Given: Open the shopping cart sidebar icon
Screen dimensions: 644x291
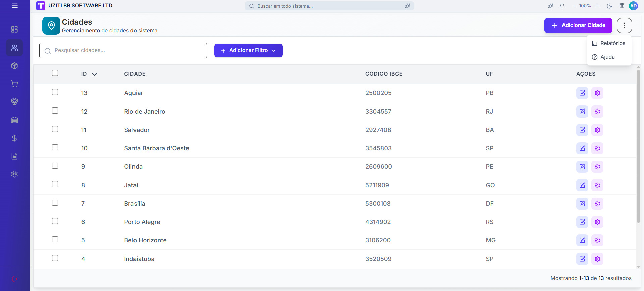Looking at the screenshot, I should (x=14, y=84).
